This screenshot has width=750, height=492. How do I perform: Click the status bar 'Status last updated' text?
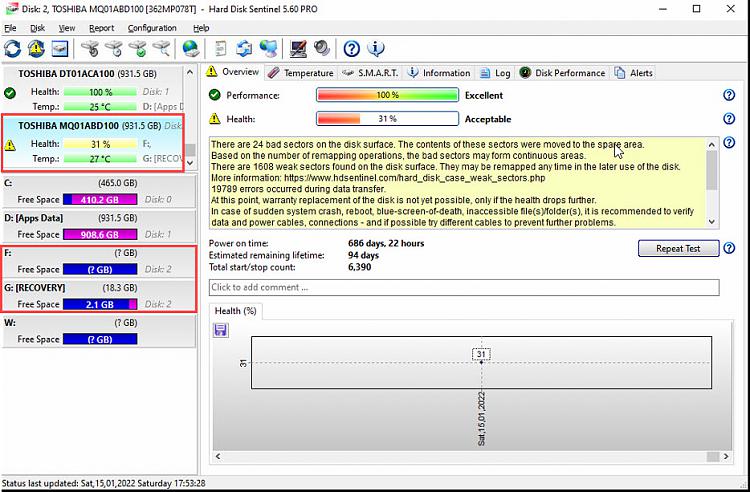click(104, 483)
